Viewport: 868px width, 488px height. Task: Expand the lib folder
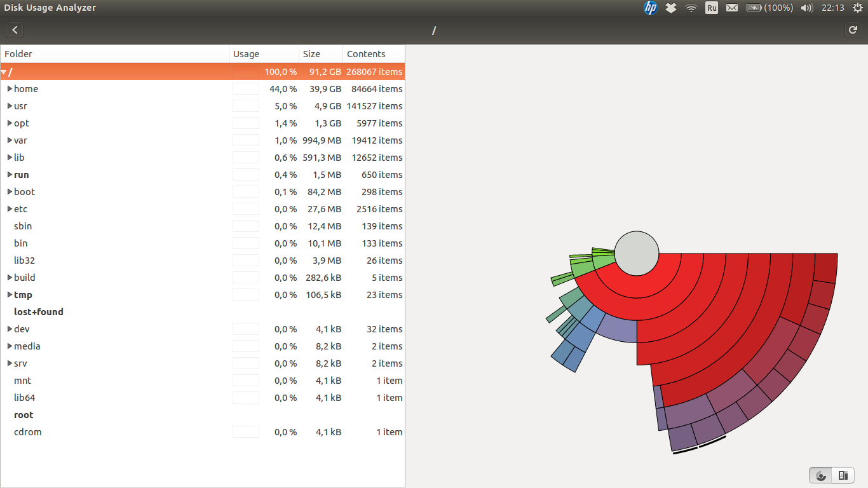[10, 158]
